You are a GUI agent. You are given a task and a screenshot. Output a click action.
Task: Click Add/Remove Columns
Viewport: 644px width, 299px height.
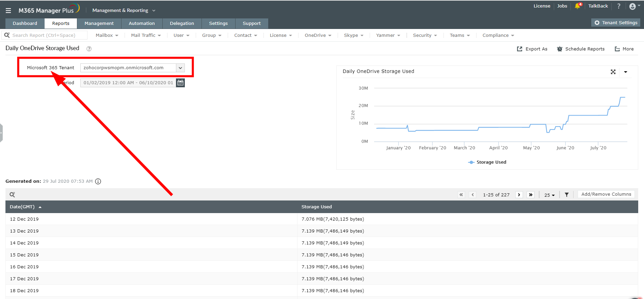coord(606,194)
